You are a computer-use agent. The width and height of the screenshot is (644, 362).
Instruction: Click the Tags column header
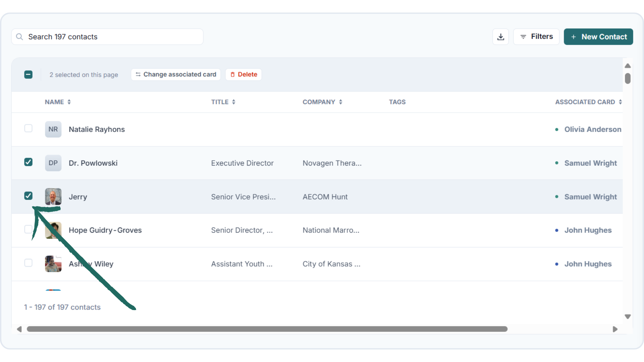click(397, 102)
